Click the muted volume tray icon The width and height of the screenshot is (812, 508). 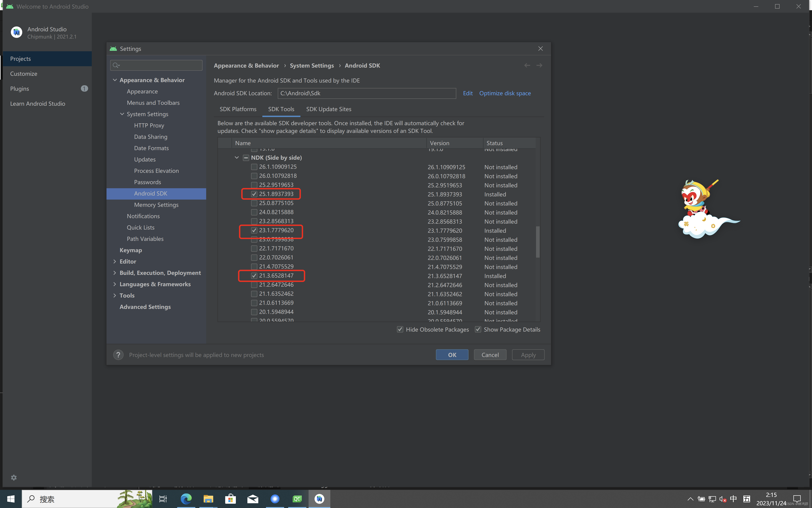click(723, 499)
